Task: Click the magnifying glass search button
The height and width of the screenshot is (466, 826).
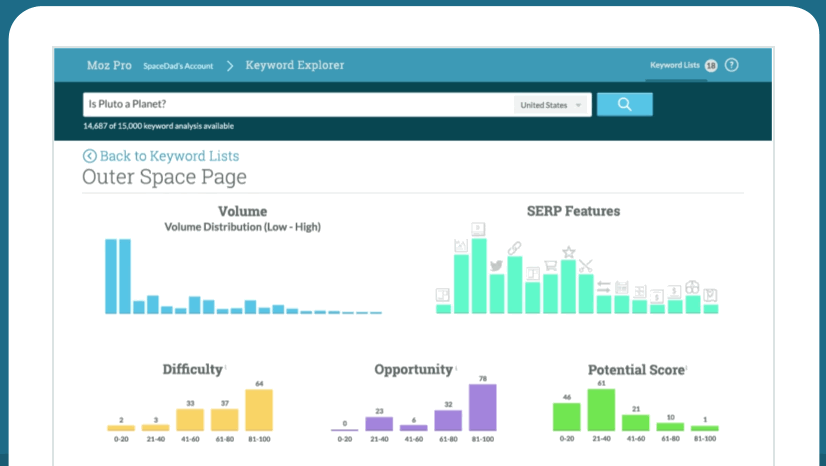Action: [624, 104]
